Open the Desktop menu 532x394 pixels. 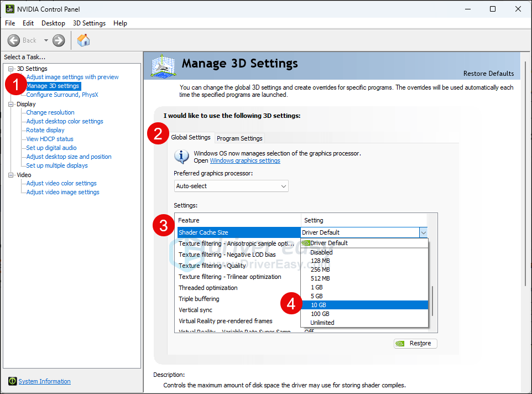(53, 23)
